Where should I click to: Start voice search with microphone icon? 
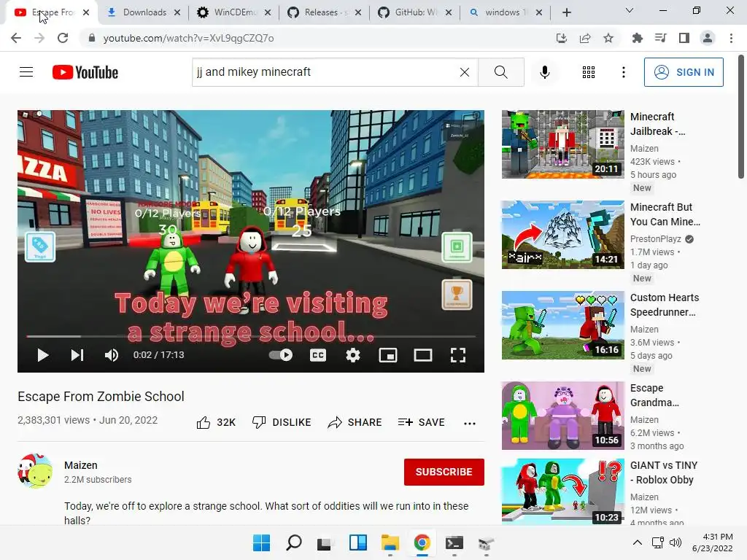coord(544,72)
